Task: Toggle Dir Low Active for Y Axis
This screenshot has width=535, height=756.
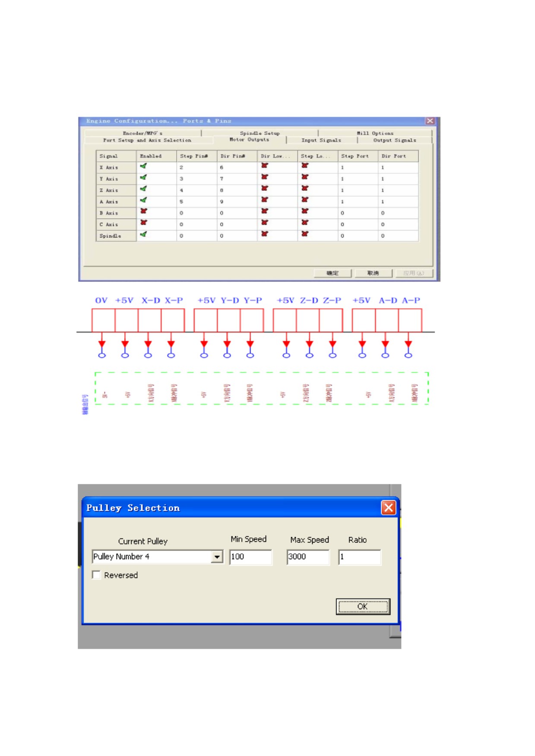Action: [265, 177]
